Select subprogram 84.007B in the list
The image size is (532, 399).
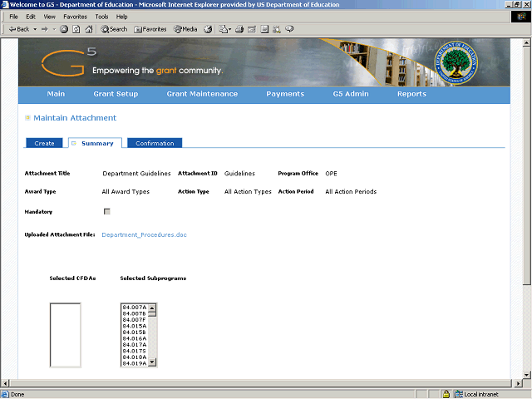[135, 314]
